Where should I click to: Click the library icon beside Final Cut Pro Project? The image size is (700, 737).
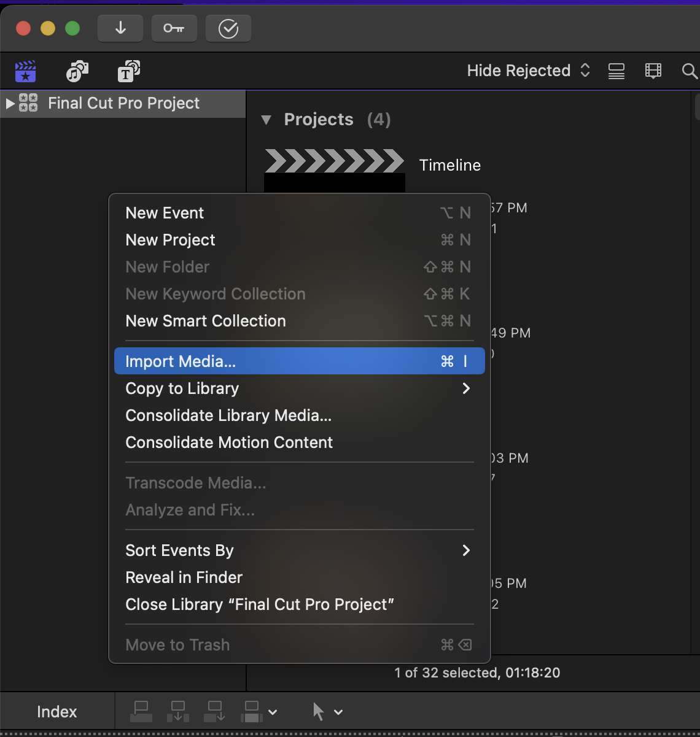coord(28,103)
